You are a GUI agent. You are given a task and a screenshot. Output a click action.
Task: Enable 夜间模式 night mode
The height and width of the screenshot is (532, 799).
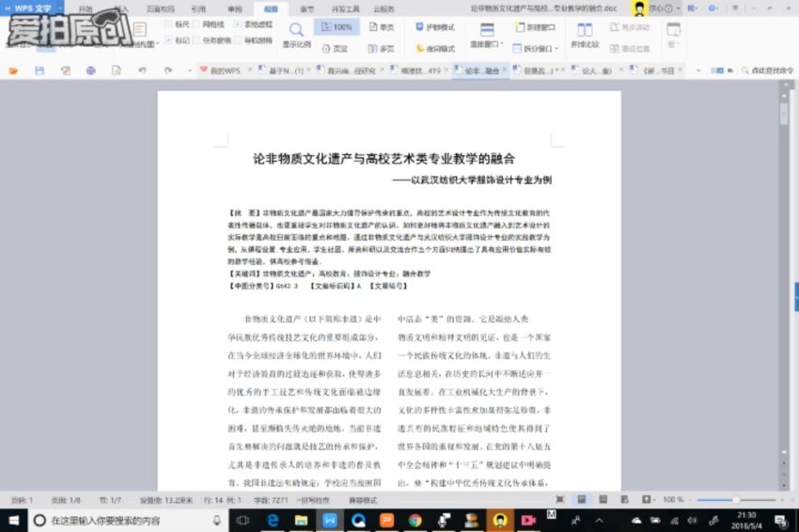[x=434, y=49]
